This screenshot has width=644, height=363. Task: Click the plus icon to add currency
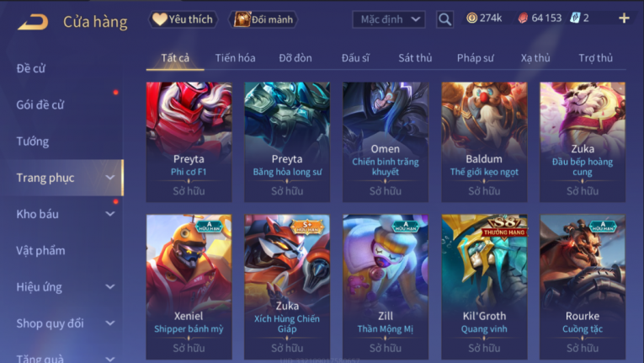(x=624, y=18)
